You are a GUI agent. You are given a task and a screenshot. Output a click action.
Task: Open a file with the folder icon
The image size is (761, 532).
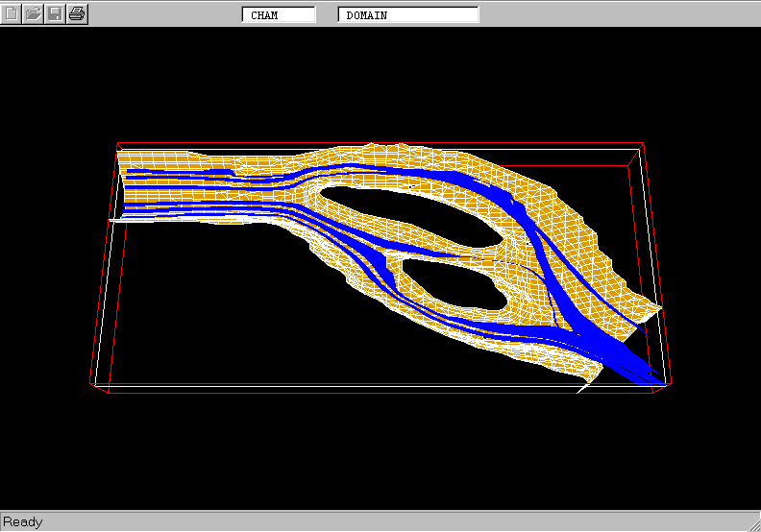point(34,14)
